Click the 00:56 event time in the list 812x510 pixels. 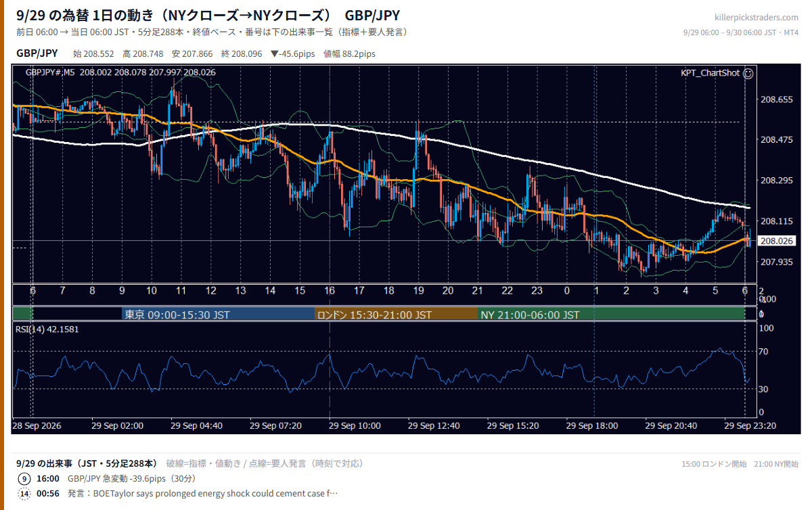pyautogui.click(x=48, y=493)
